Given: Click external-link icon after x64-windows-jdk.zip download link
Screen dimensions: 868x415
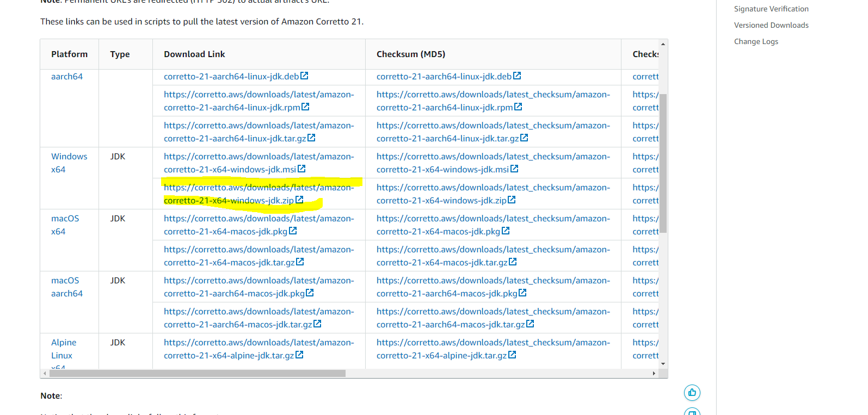Looking at the screenshot, I should coord(299,200).
